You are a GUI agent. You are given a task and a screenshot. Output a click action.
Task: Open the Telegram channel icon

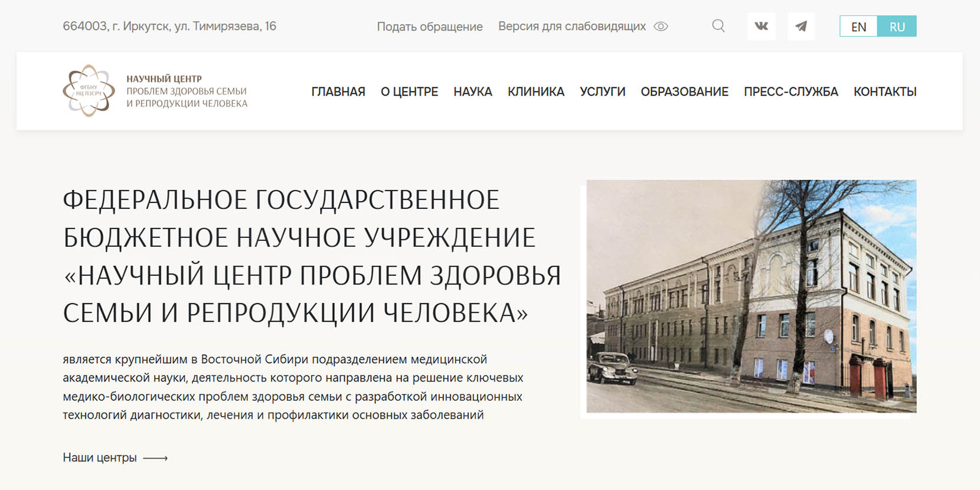[801, 26]
